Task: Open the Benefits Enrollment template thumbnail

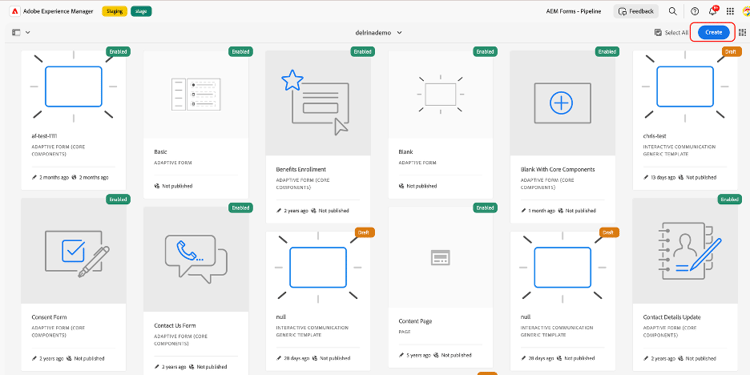Action: (x=318, y=103)
